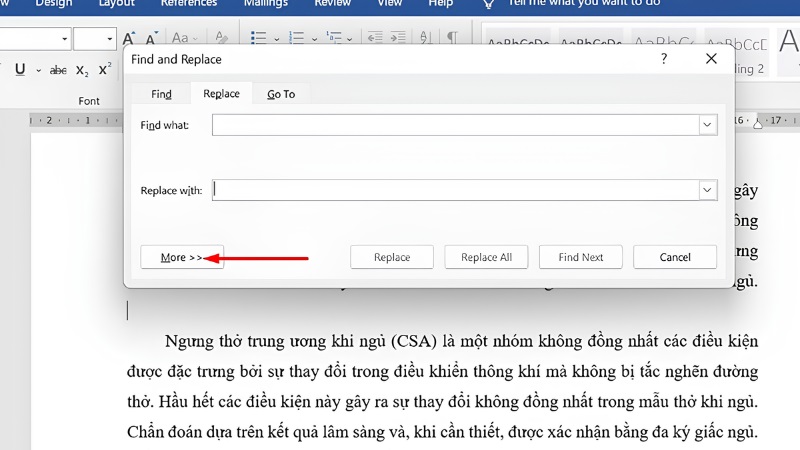The image size is (800, 450).
Task: Apply strikethrough formatting
Action: tap(58, 70)
